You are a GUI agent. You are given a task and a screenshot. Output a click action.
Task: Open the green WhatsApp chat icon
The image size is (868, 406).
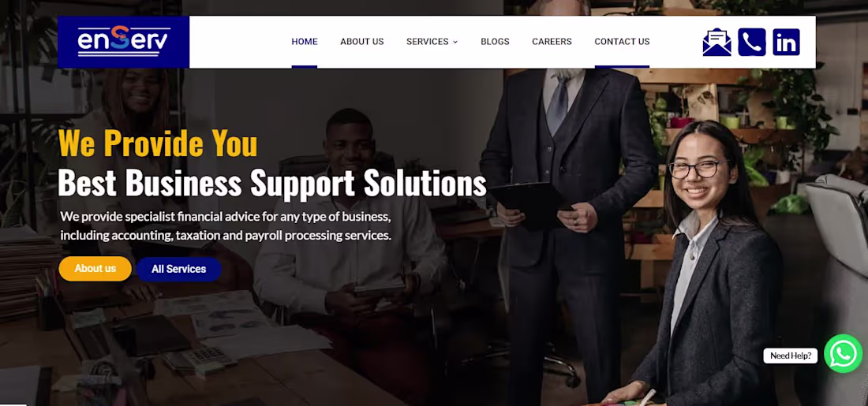point(843,354)
